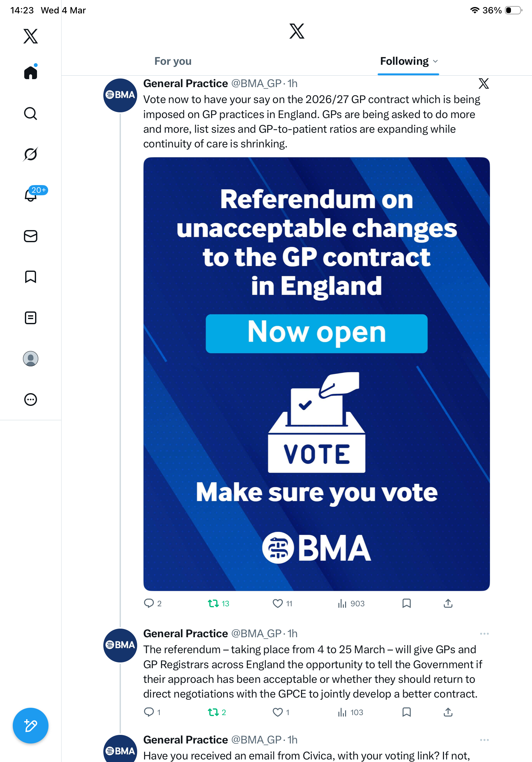Open the referendum Now open image
Screen dimensions: 532x762
(316, 374)
